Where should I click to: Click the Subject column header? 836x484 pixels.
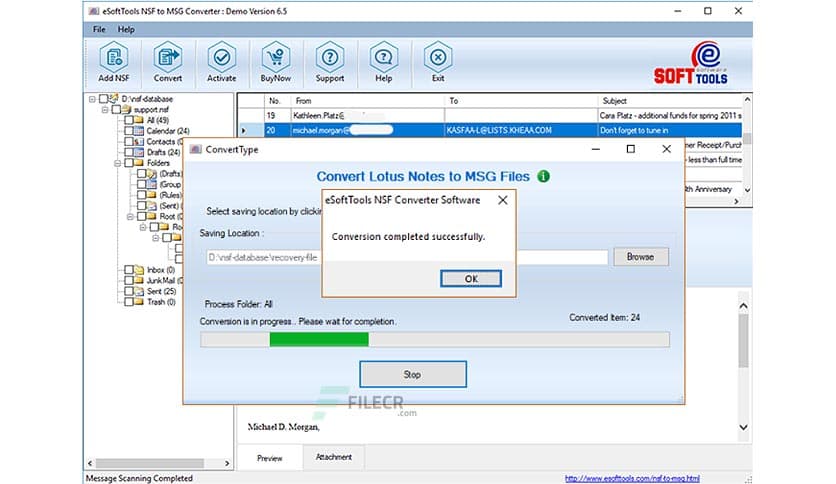tap(670, 101)
